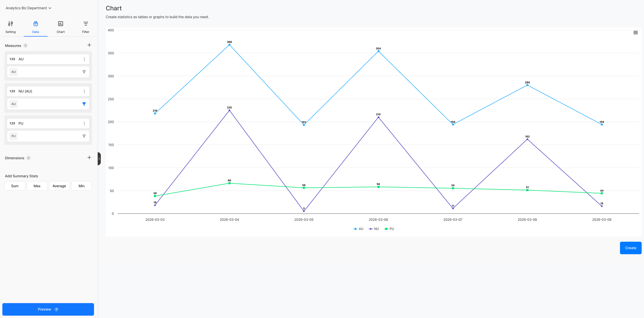The height and width of the screenshot is (318, 644).
Task: Open the Setting tab with sliders icon
Action: (x=10, y=27)
